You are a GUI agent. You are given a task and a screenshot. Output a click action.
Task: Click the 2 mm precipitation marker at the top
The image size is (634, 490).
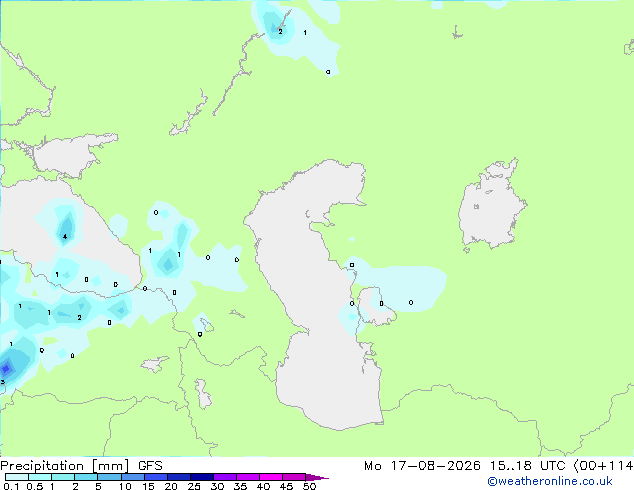tap(280, 32)
